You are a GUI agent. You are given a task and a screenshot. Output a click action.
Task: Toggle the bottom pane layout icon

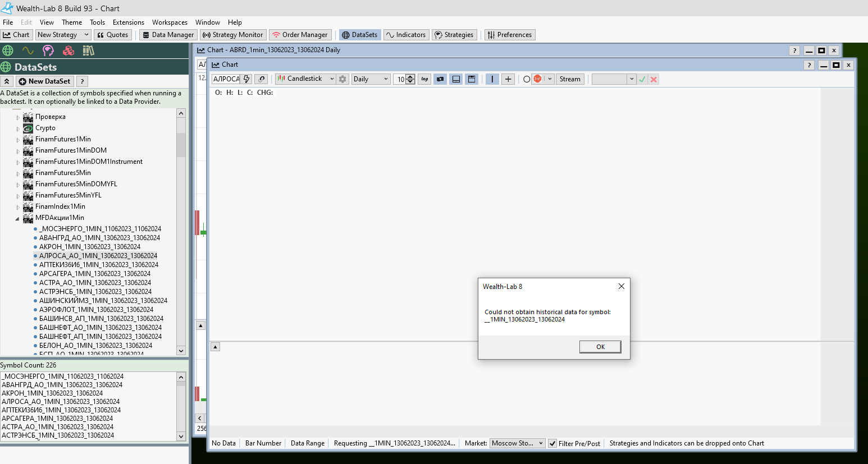click(456, 79)
